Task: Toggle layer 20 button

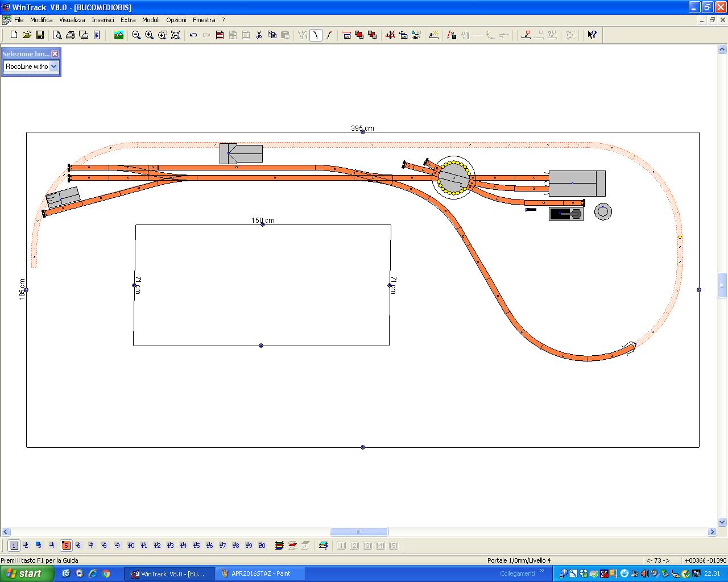Action: pyautogui.click(x=262, y=546)
